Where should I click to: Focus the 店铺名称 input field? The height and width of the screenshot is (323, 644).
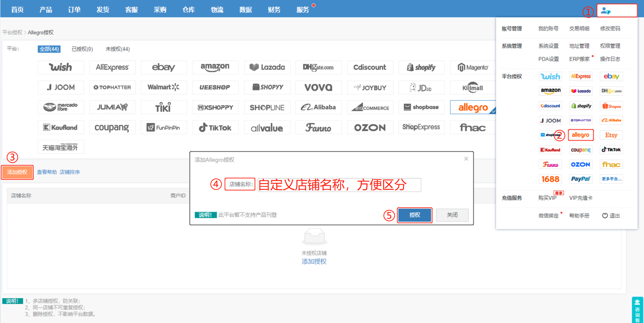pos(339,185)
